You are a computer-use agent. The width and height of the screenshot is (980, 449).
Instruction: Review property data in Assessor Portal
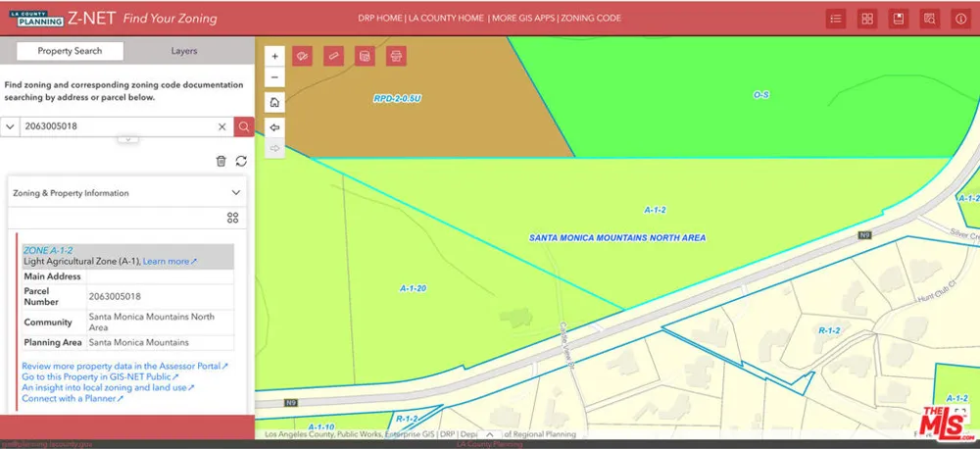tap(125, 366)
